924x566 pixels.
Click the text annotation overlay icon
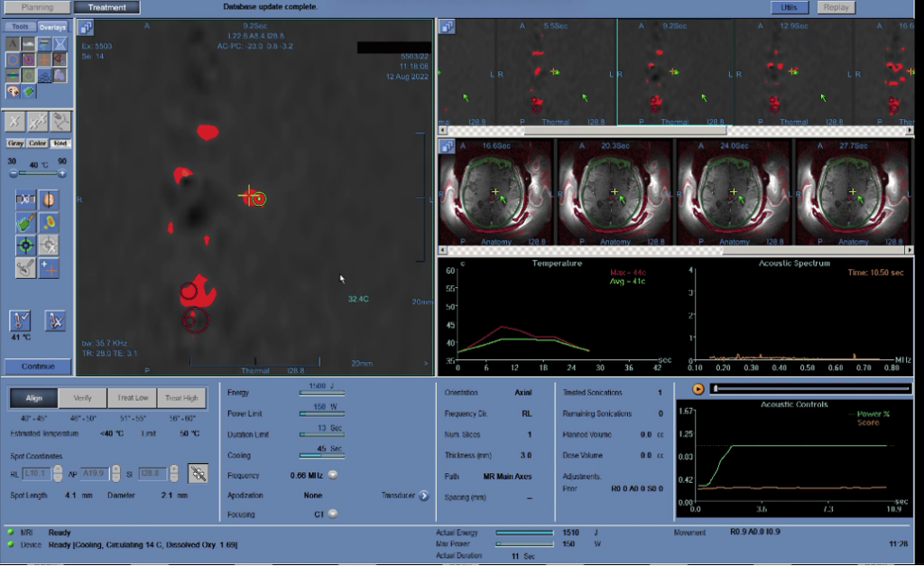[14, 43]
